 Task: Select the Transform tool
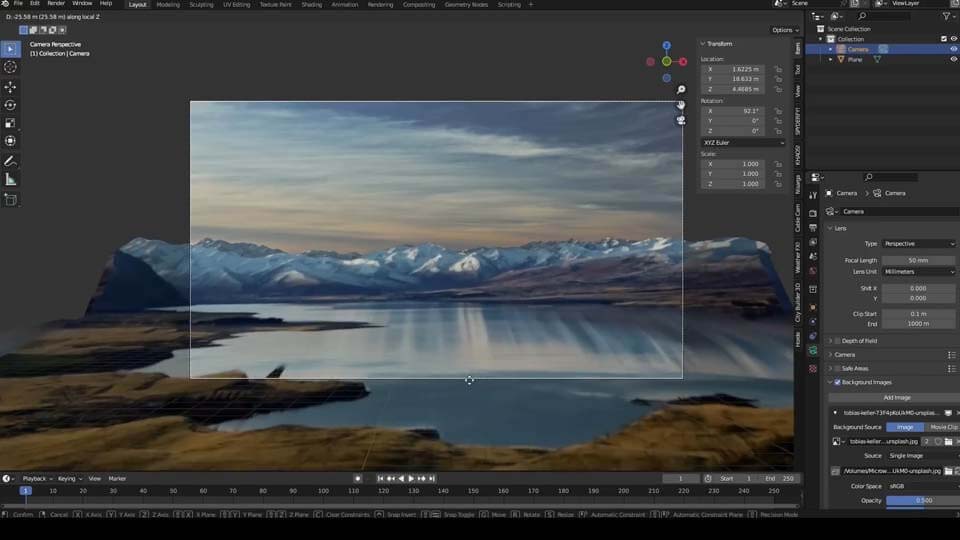[x=10, y=141]
